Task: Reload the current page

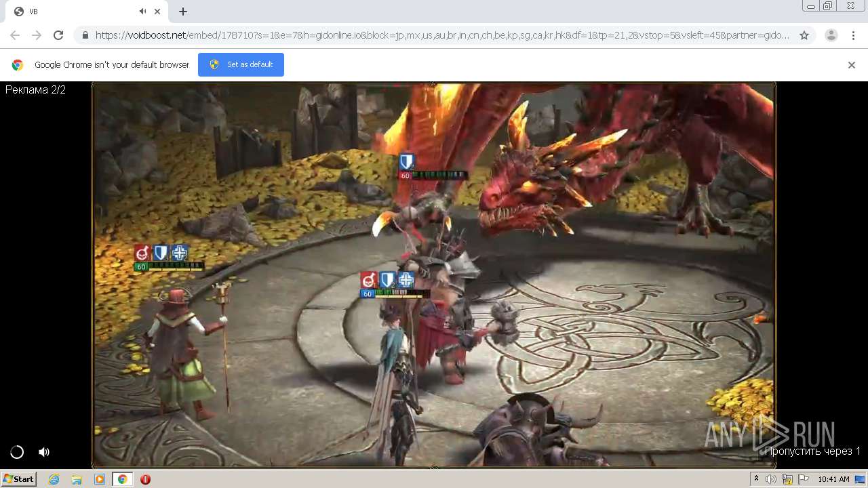Action: point(58,35)
